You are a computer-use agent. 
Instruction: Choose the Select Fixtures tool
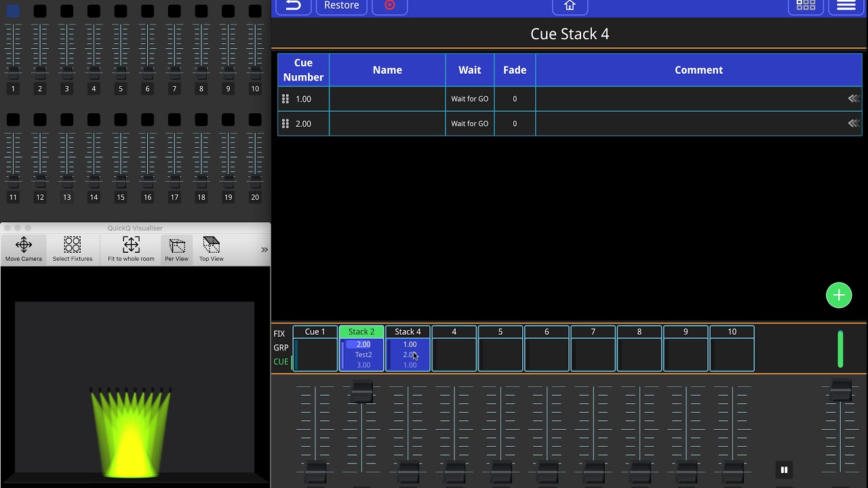tap(73, 249)
